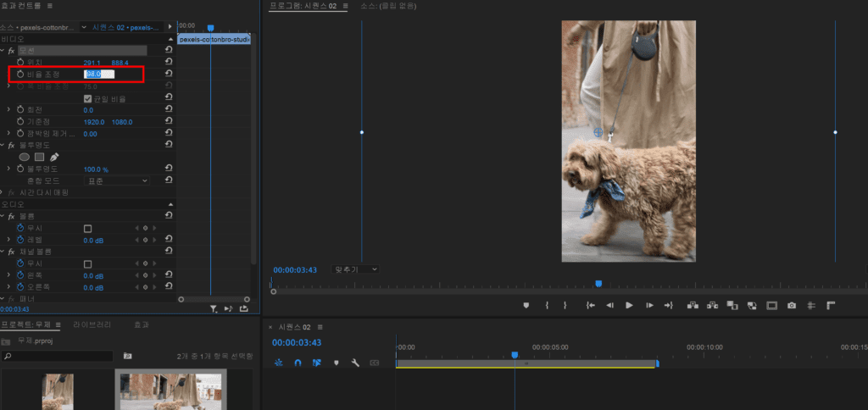The height and width of the screenshot is (410, 868).
Task: Step back one frame
Action: 610,306
